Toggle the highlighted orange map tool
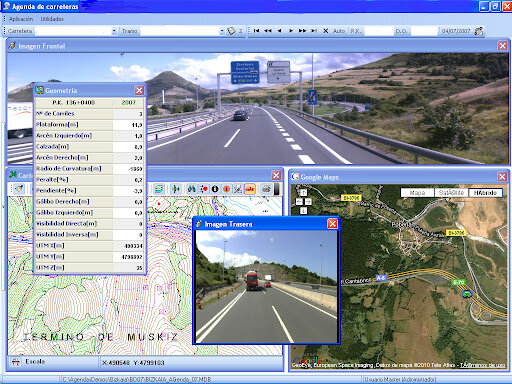Screen dimensions: 512x384 click(x=250, y=189)
